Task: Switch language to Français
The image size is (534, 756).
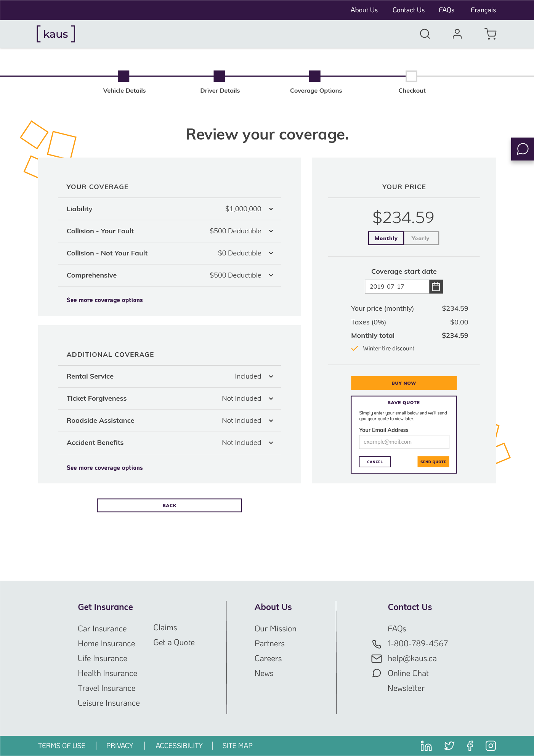Action: [483, 10]
